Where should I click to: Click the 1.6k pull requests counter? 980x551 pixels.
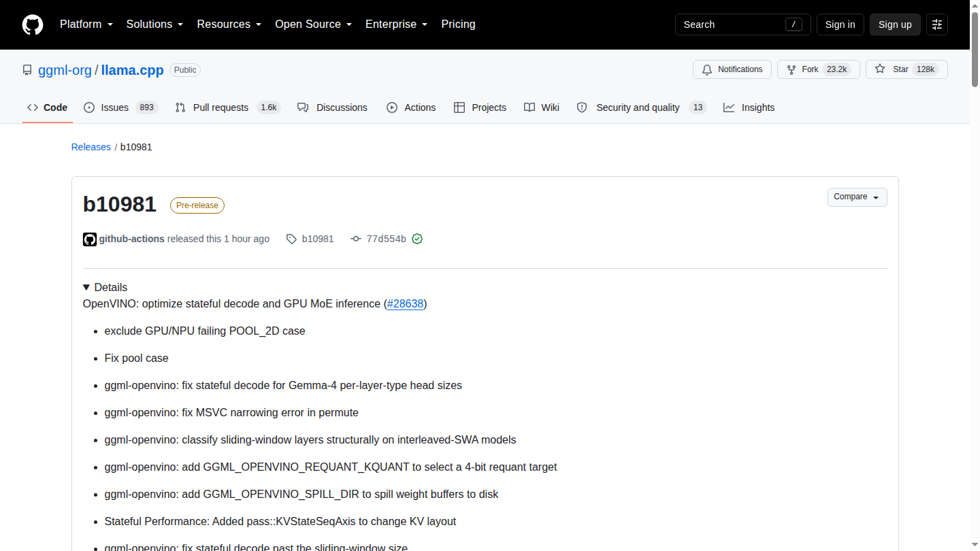coord(269,107)
